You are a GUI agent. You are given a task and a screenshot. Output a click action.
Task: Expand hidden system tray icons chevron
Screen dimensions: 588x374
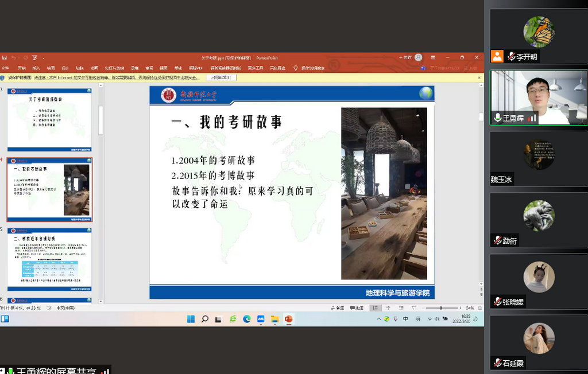[x=378, y=319]
